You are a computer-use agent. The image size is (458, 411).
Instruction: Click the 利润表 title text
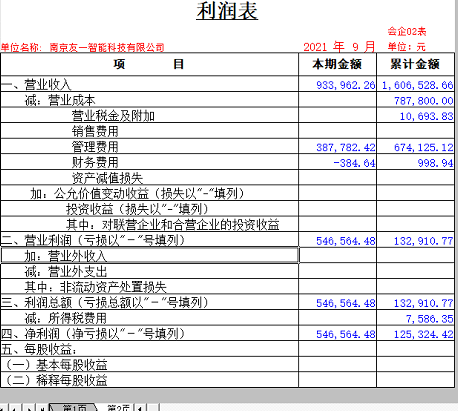227,11
